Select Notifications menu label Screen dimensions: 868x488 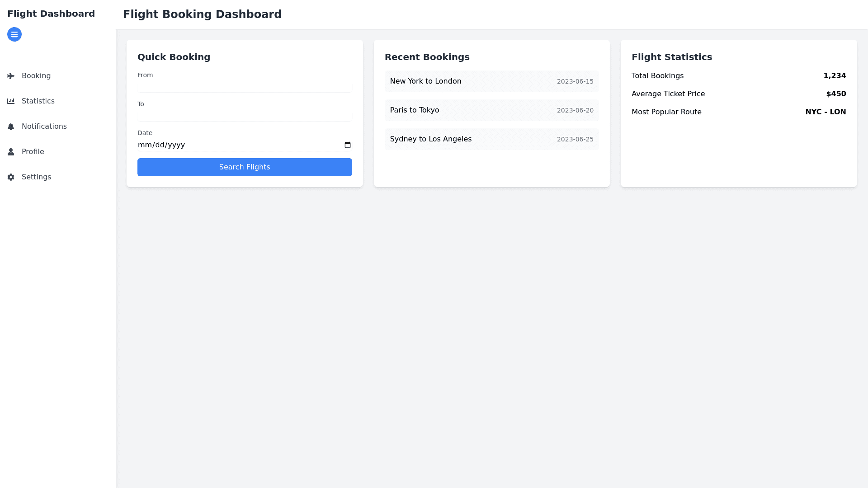click(x=44, y=127)
